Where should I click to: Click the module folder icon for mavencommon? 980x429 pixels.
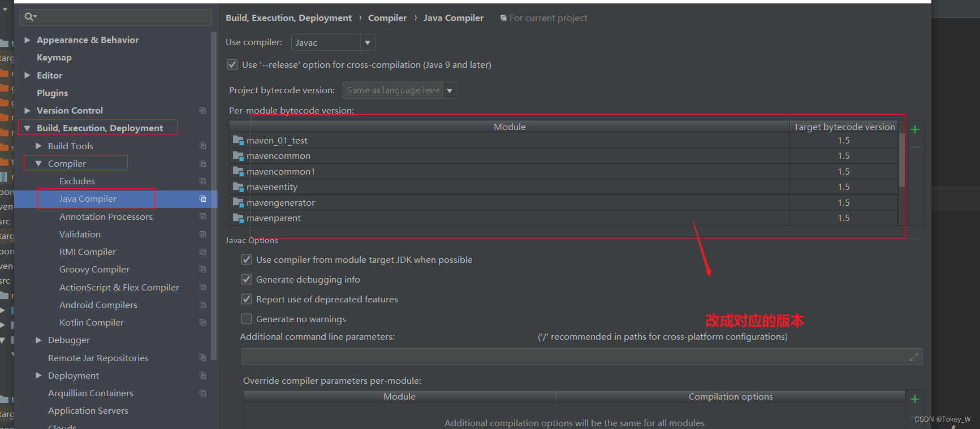(238, 155)
